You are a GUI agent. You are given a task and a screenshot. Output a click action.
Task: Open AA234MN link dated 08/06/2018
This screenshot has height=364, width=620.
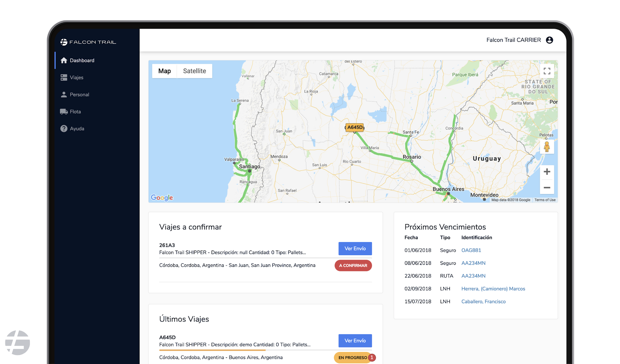click(474, 263)
